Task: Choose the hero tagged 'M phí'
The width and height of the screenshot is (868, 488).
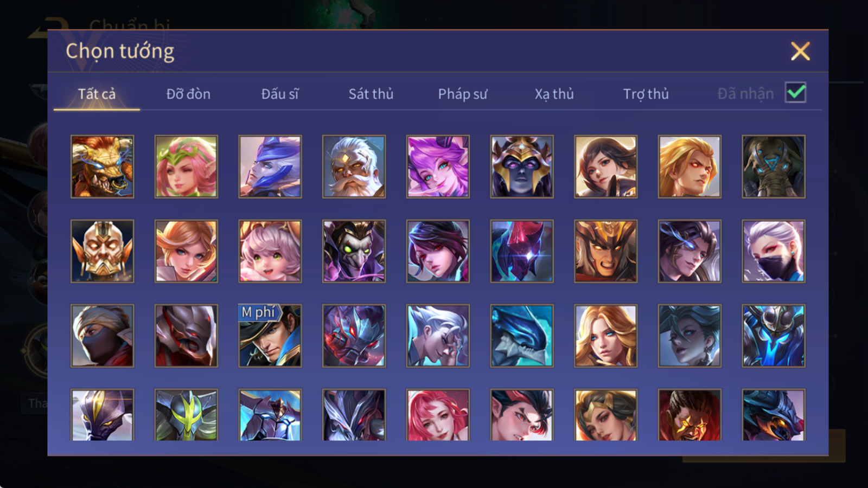Action: tap(270, 336)
